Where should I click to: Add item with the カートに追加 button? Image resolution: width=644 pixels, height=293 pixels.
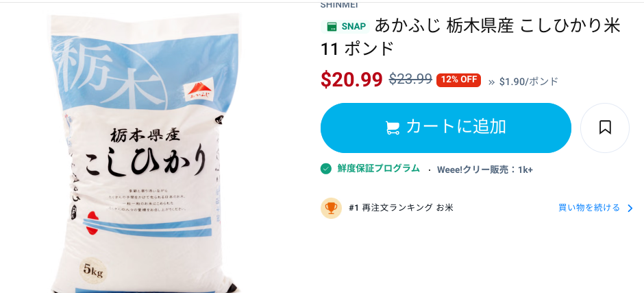tap(445, 128)
